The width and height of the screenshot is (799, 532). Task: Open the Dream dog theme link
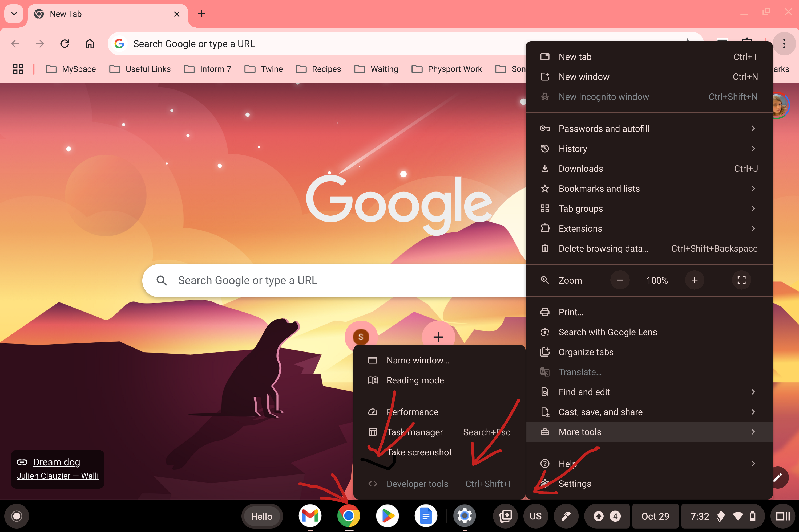[x=57, y=462]
